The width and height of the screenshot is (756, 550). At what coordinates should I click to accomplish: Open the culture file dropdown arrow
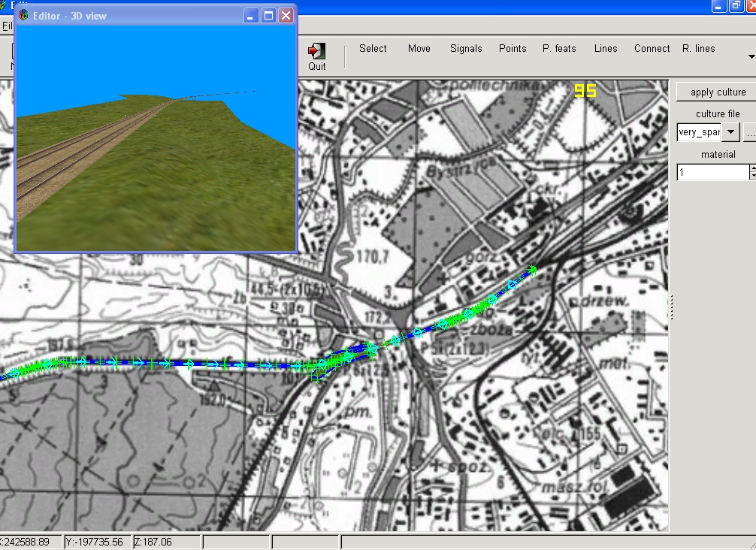[x=731, y=132]
